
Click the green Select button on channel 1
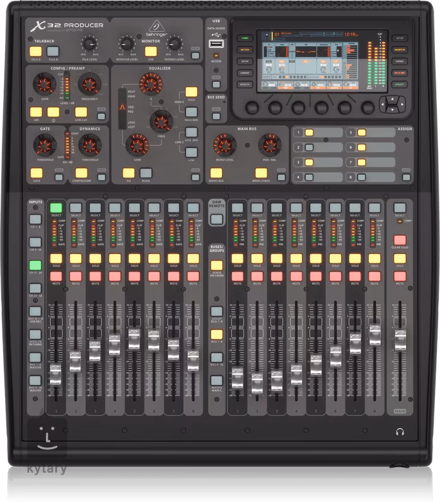pos(56,207)
